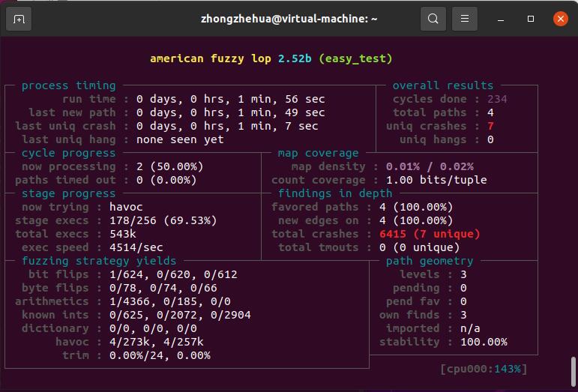Click known ints value 0/625, 0/2072, 0/2904
This screenshot has height=392, width=578.
pos(180,315)
